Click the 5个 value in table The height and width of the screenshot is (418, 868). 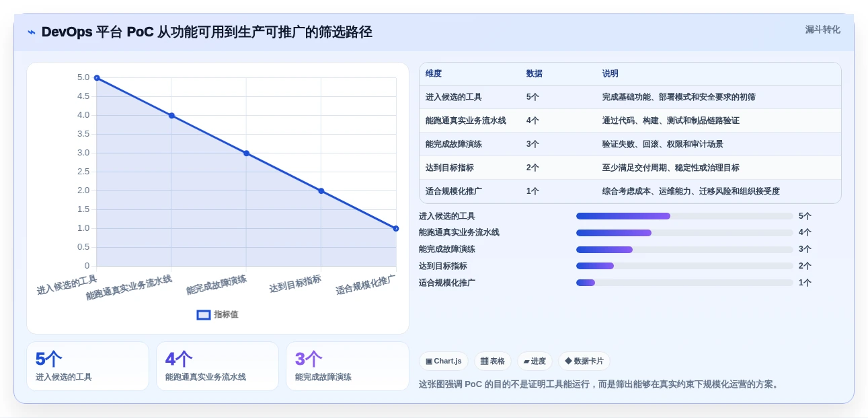[x=532, y=97]
